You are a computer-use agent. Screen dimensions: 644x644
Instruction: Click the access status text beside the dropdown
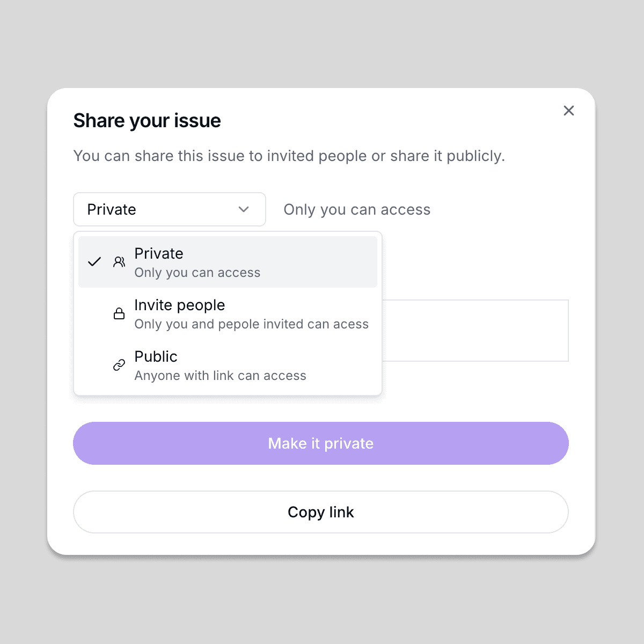(357, 209)
